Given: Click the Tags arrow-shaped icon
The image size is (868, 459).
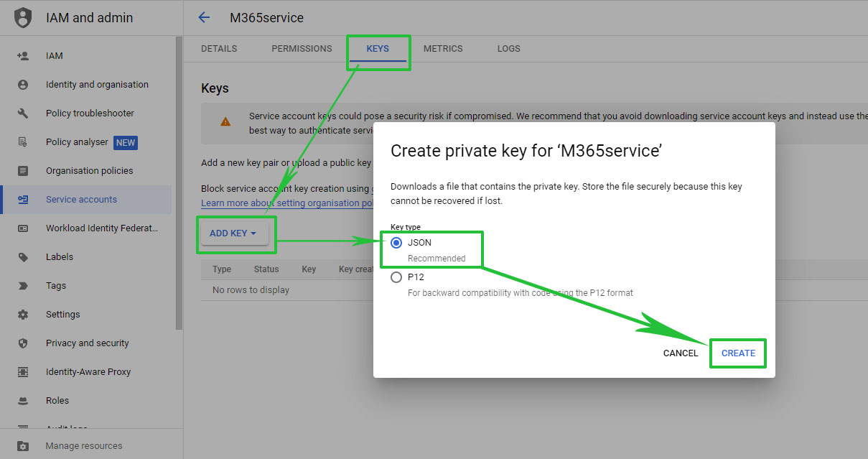Looking at the screenshot, I should (23, 286).
